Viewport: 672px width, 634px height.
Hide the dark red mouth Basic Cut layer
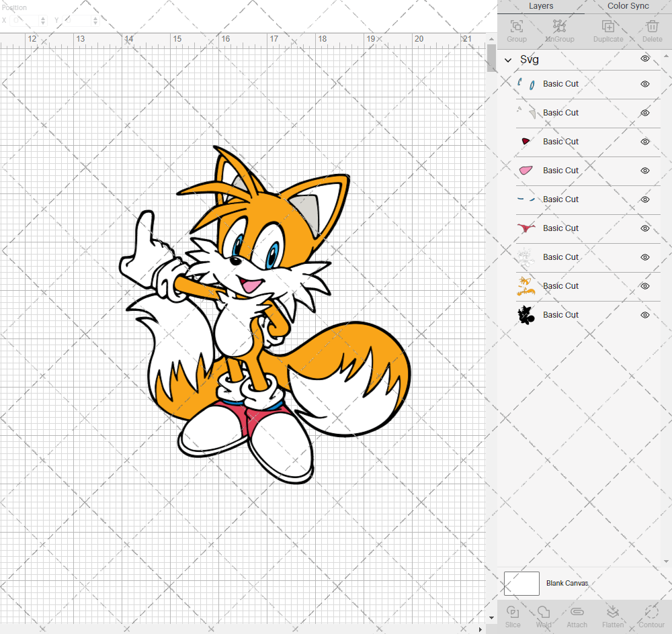[x=645, y=141]
